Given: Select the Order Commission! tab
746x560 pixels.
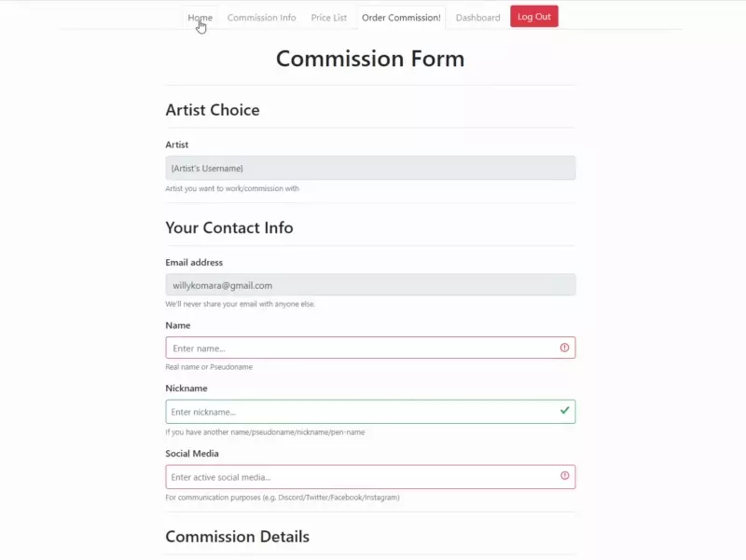Looking at the screenshot, I should 401,17.
